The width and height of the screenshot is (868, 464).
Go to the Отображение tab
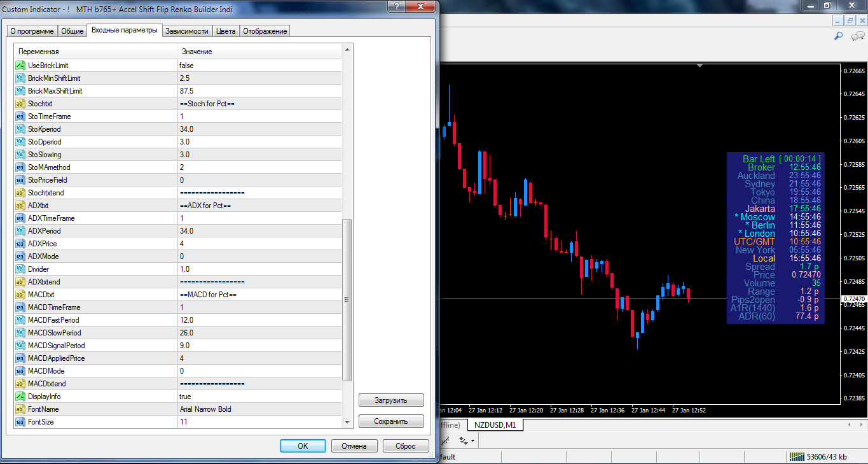point(265,31)
